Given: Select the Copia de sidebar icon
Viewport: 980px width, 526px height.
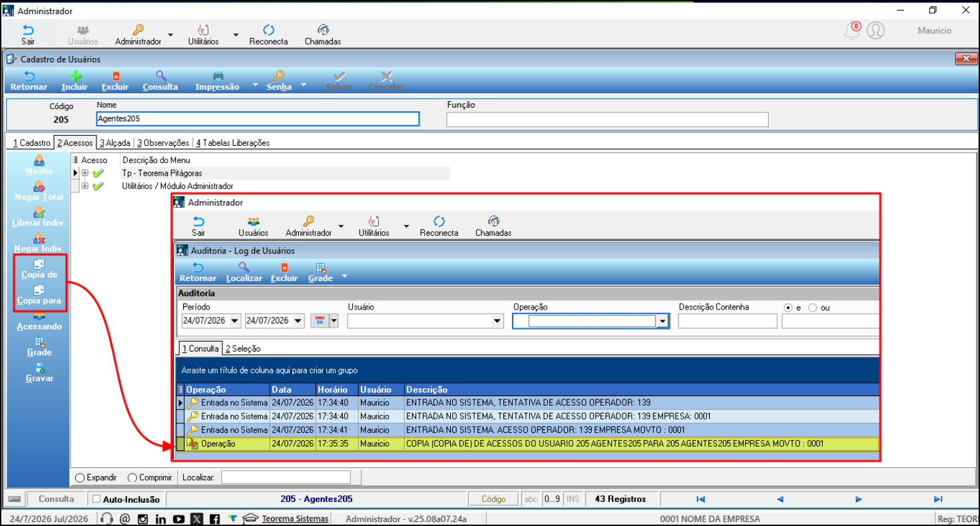Looking at the screenshot, I should pos(39,264).
